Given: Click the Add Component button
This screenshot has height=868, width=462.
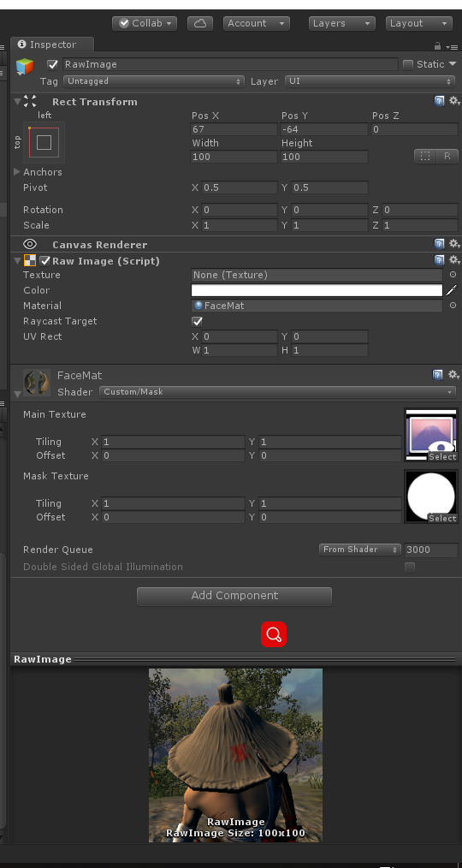Looking at the screenshot, I should click(234, 596).
